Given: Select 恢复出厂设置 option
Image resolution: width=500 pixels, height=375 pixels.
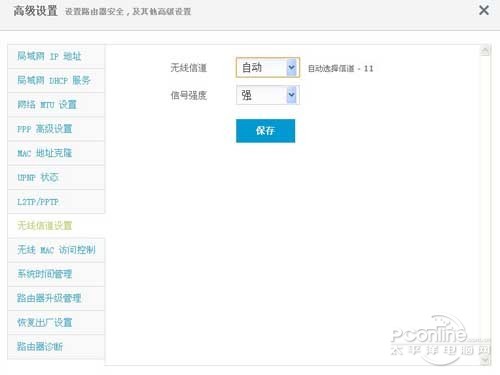Looking at the screenshot, I should coord(56,323).
